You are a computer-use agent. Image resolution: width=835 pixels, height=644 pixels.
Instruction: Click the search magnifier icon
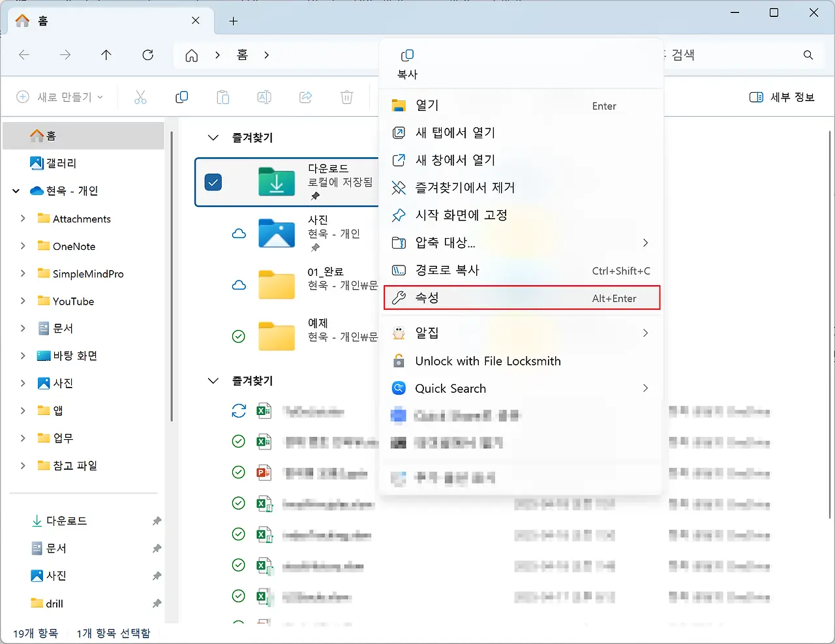[x=808, y=55]
